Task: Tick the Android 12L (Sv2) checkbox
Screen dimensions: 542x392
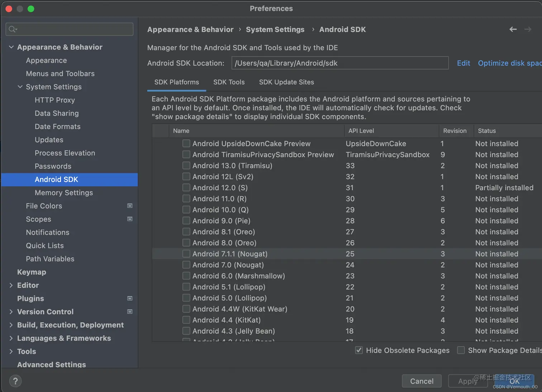Action: point(186,177)
